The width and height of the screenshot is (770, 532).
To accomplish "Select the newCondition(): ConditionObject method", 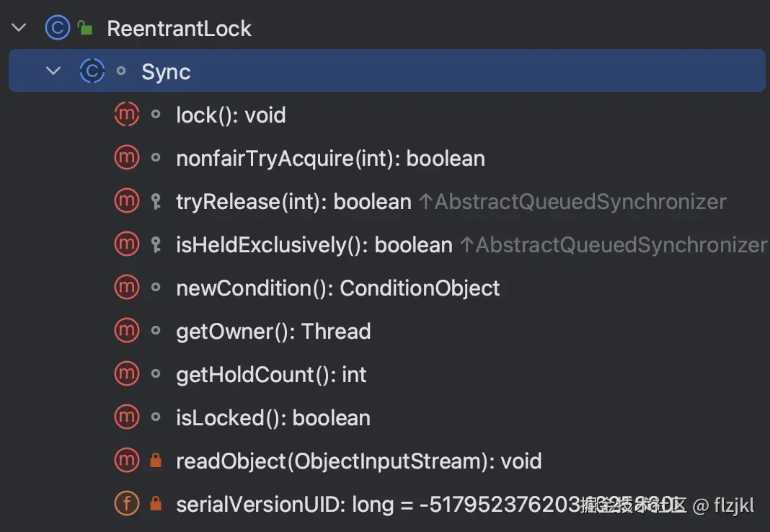I will pos(337,288).
